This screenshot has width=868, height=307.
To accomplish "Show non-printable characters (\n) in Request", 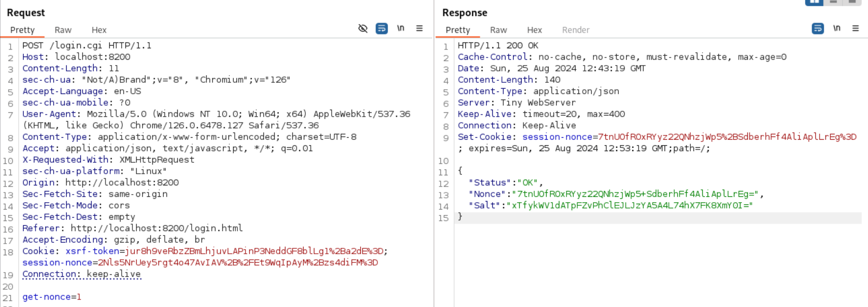I will click(401, 28).
